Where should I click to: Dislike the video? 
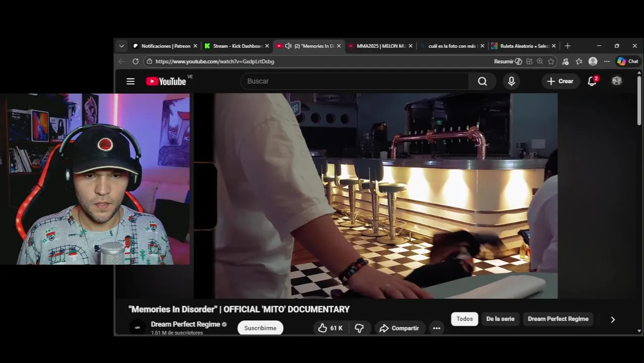[x=359, y=328]
